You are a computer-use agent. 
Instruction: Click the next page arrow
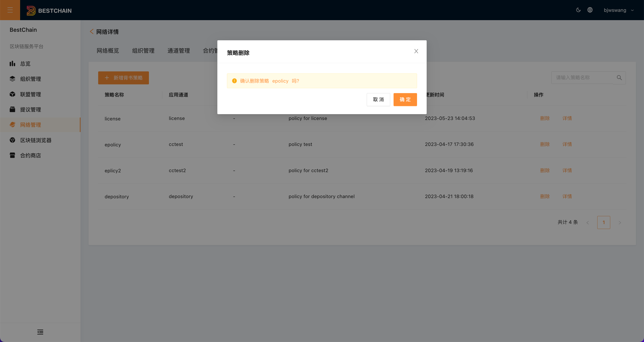tap(620, 222)
